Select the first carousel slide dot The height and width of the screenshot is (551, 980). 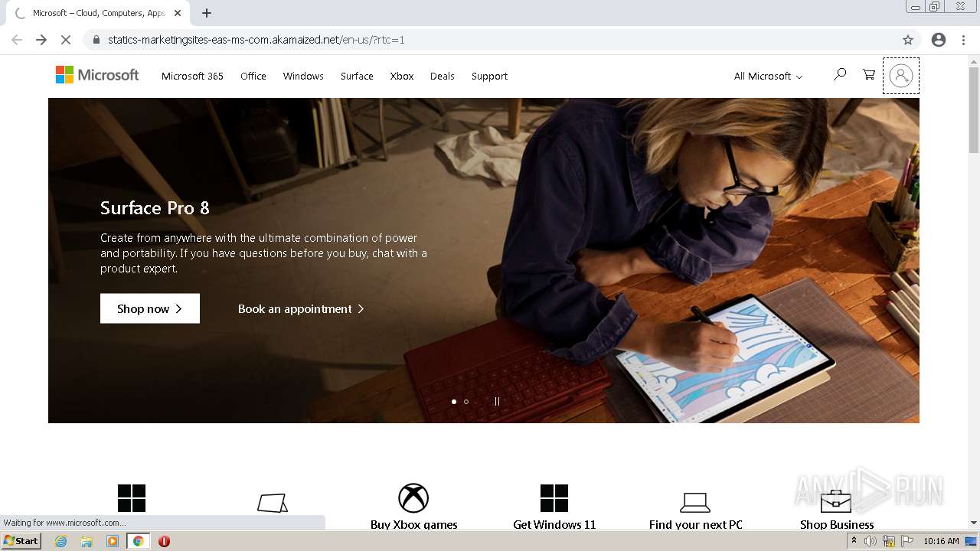(454, 401)
